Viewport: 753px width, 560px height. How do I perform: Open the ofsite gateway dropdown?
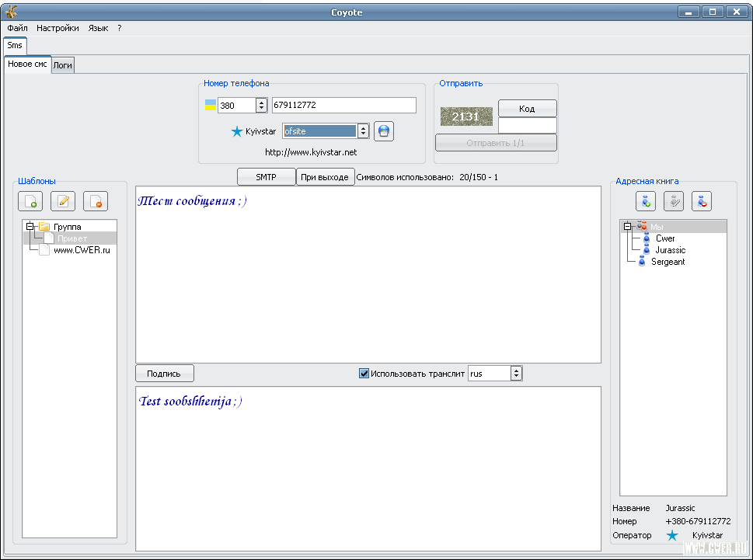(x=362, y=131)
